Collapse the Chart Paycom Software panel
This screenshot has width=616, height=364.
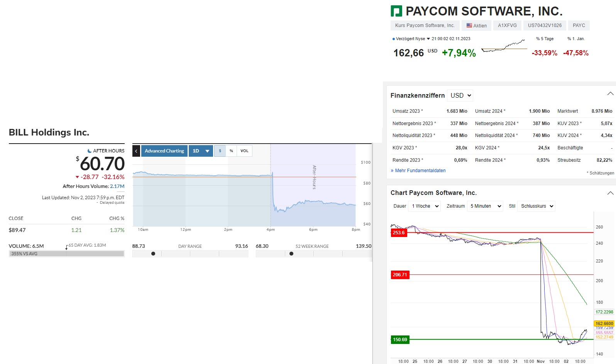610,193
